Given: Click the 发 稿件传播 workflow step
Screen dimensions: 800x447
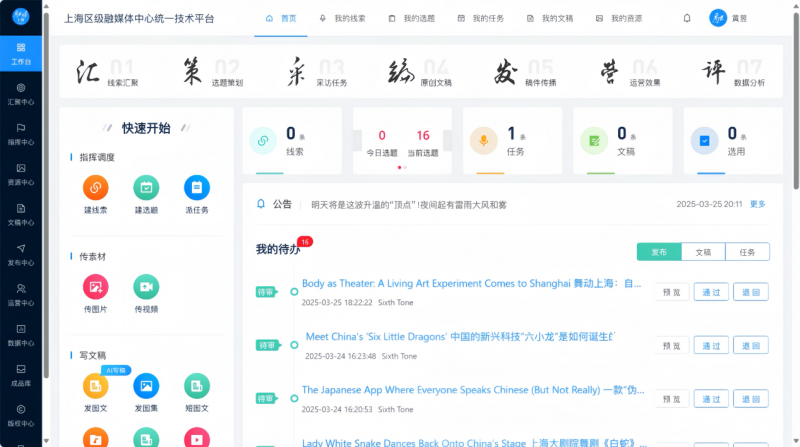Looking at the screenshot, I should [x=526, y=72].
